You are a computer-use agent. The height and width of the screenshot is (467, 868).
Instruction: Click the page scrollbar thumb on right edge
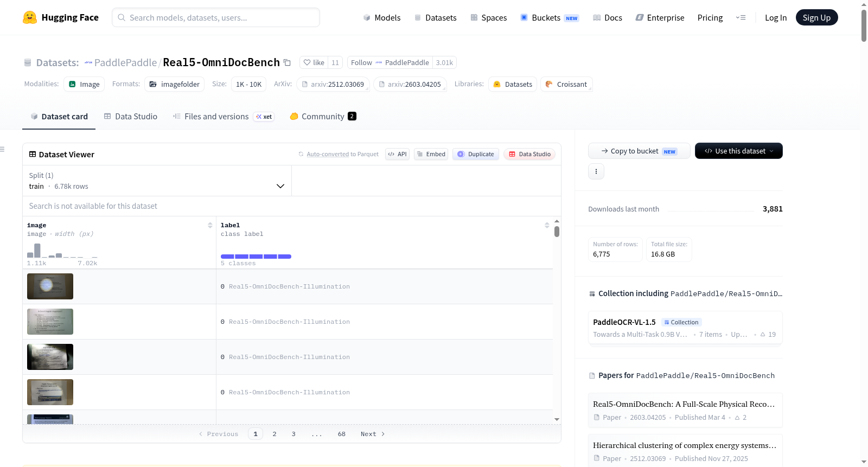pyautogui.click(x=864, y=25)
